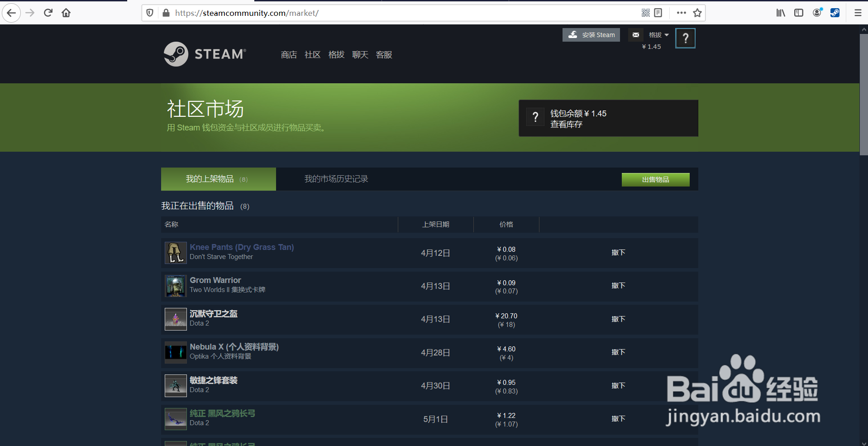Viewport: 868px width, 446px height.
Task: Remove Grom Warrior listing with 撤下
Action: [618, 286]
